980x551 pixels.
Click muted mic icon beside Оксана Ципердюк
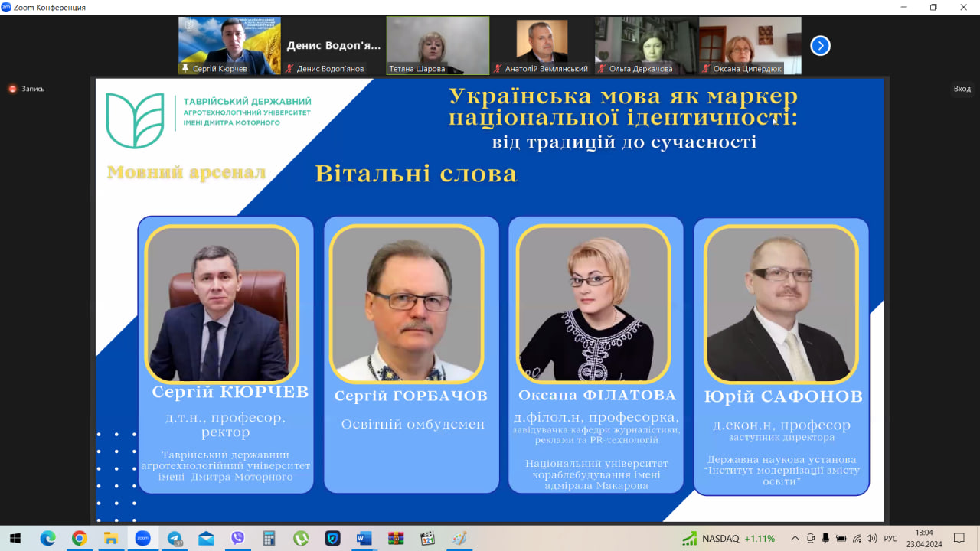click(x=706, y=69)
